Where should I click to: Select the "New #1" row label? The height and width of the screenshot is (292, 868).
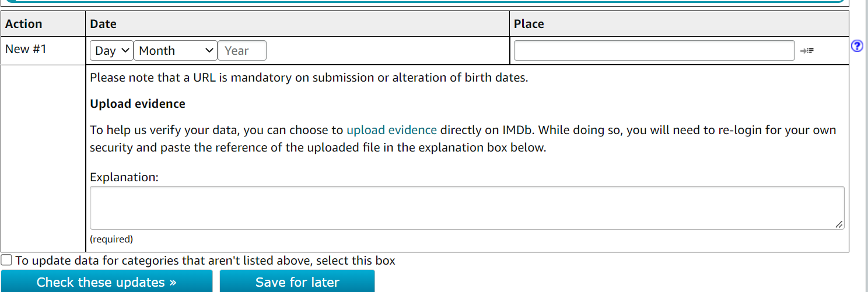pyautogui.click(x=26, y=49)
